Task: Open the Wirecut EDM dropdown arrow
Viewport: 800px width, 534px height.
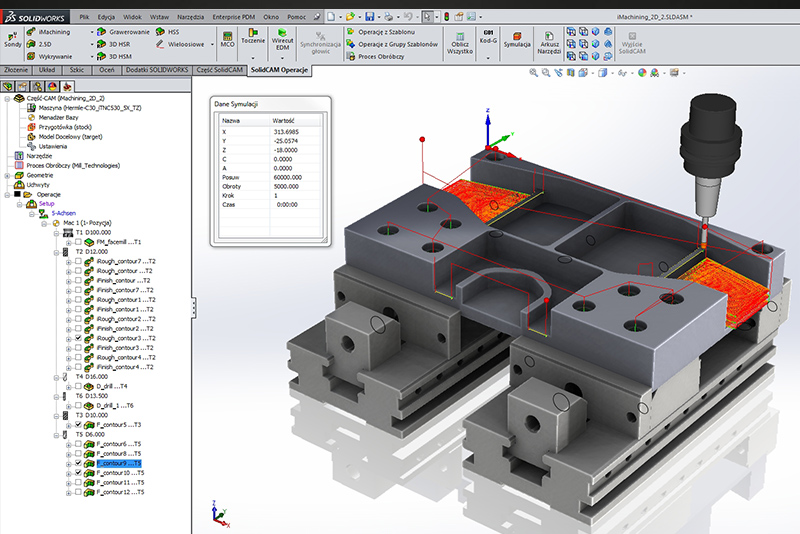Action: (282, 58)
